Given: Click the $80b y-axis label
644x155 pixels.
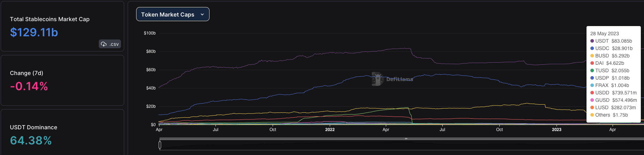Looking at the screenshot, I should (x=151, y=51).
